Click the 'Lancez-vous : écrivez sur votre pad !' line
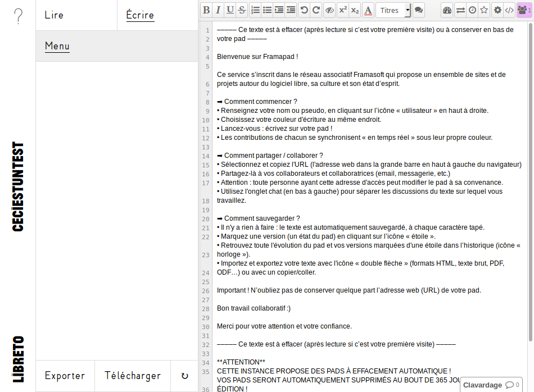The width and height of the screenshot is (534, 392). coord(274,129)
